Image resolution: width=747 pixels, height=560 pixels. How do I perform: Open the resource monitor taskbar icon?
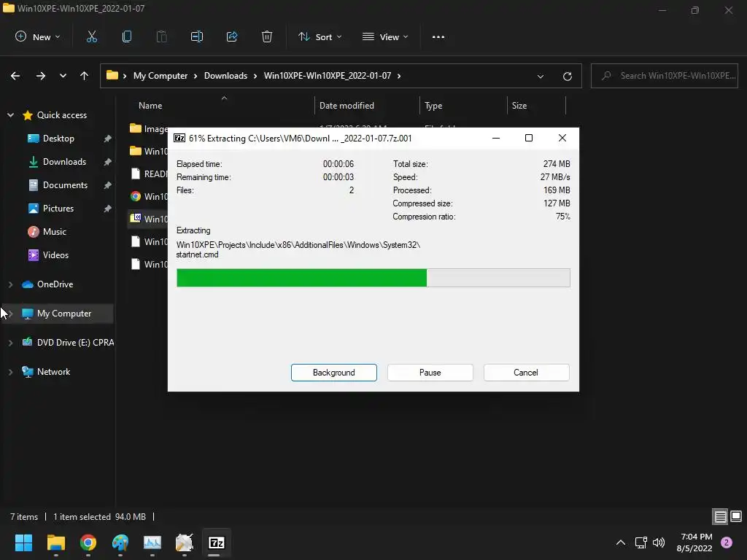[152, 542]
